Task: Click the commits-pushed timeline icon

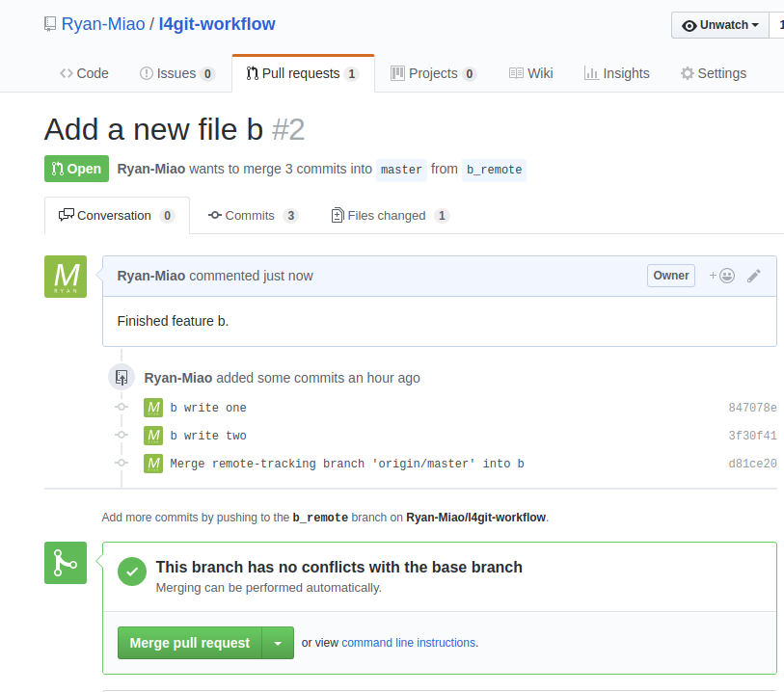Action: [x=122, y=377]
